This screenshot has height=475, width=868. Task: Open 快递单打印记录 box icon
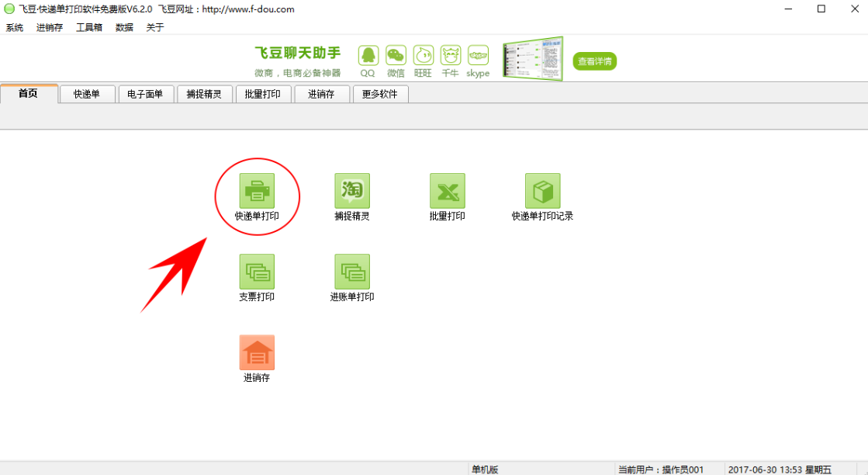click(x=542, y=191)
